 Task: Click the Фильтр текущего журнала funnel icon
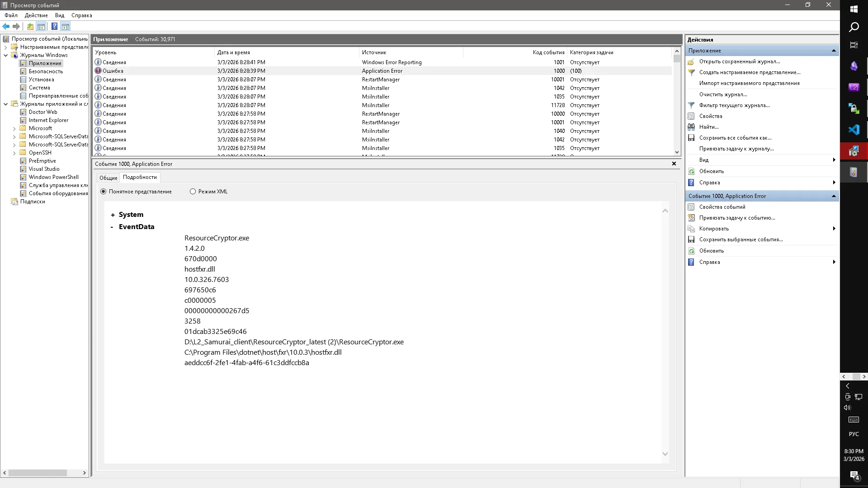691,105
